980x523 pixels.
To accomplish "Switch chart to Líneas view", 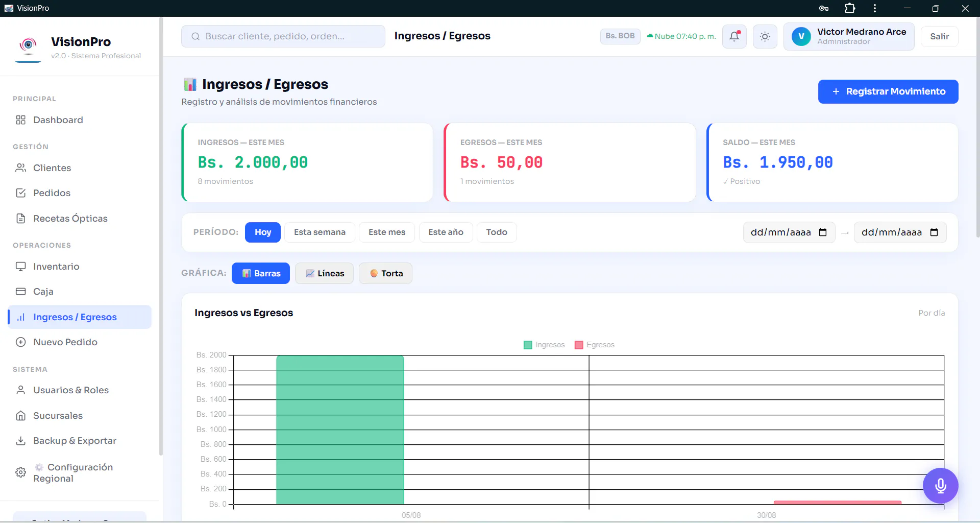I will coord(324,273).
